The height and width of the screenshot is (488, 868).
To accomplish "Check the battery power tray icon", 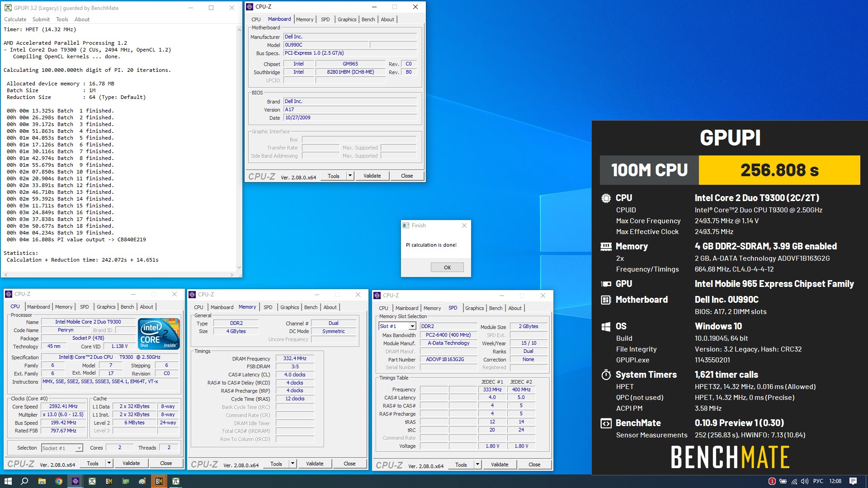I will pyautogui.click(x=783, y=481).
